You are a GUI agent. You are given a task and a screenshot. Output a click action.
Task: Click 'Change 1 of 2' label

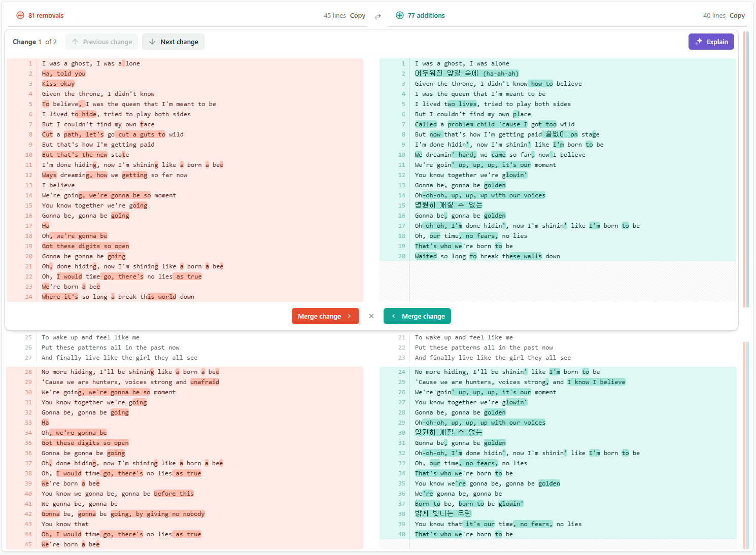(35, 42)
